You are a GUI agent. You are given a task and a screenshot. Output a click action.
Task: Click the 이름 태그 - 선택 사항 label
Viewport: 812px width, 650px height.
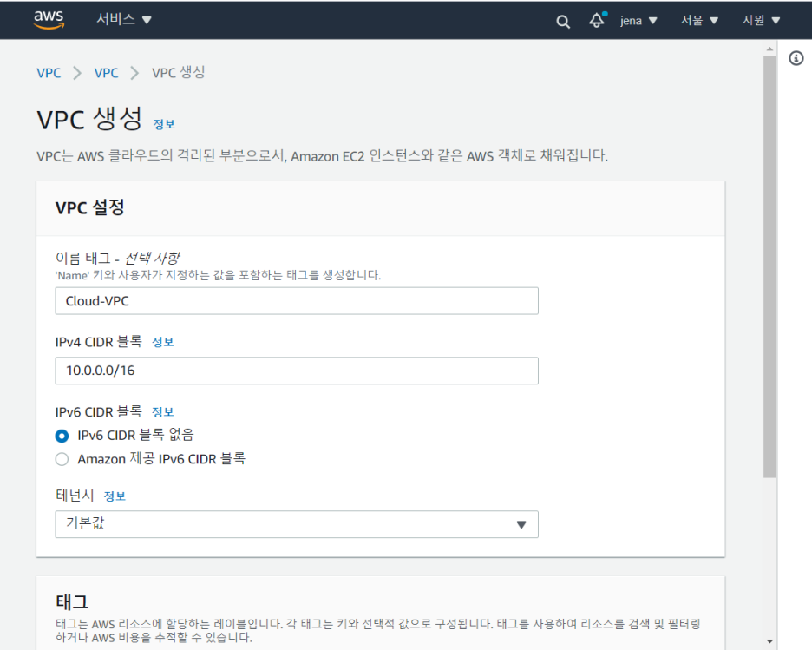click(118, 258)
